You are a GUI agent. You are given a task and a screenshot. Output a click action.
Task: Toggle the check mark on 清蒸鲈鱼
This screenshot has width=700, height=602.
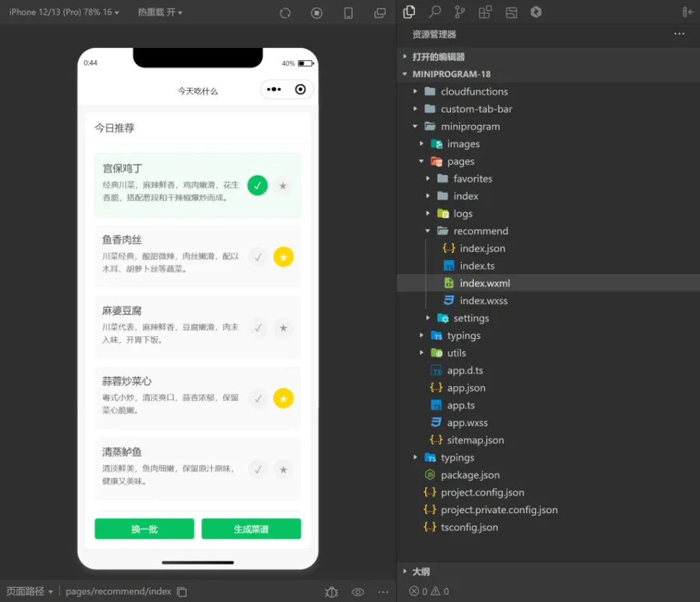[x=258, y=469]
